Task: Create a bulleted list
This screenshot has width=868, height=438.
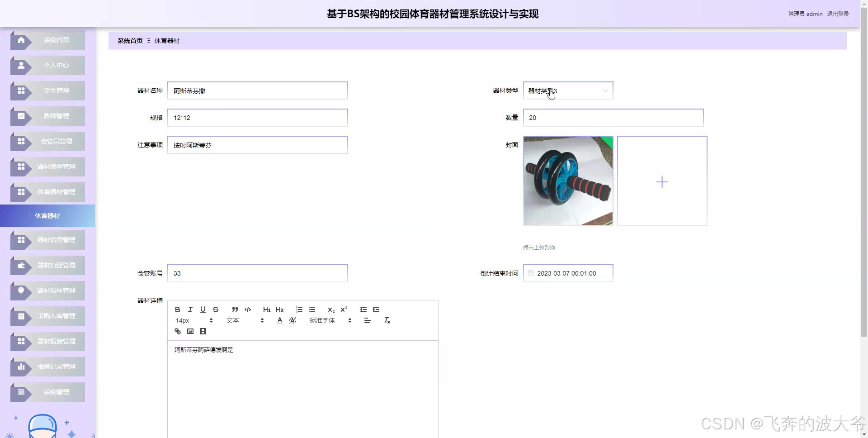Action: (x=312, y=309)
